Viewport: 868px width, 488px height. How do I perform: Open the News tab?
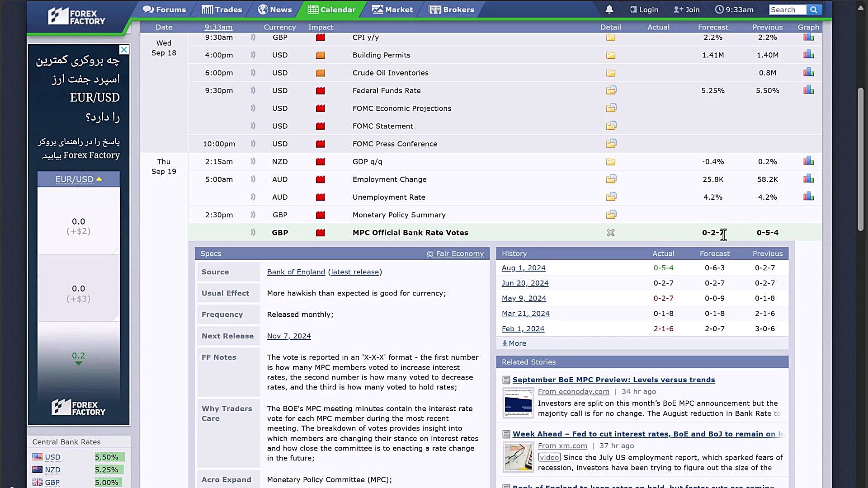click(275, 9)
